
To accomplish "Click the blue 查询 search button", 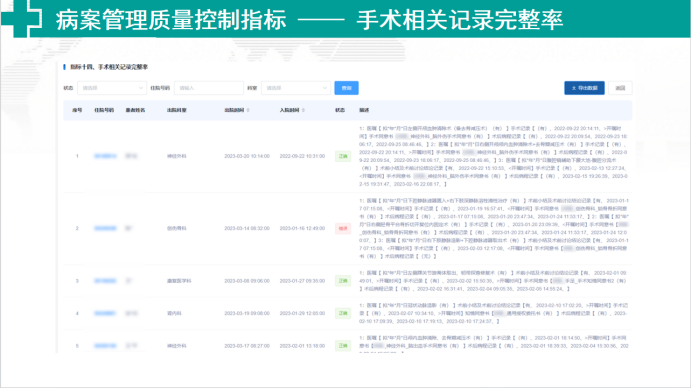I will (346, 88).
